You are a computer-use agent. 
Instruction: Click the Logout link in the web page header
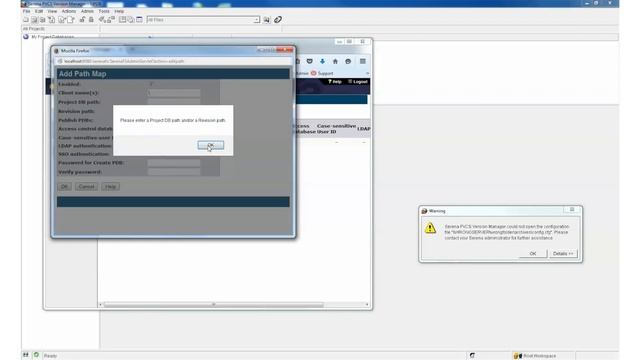(x=358, y=82)
